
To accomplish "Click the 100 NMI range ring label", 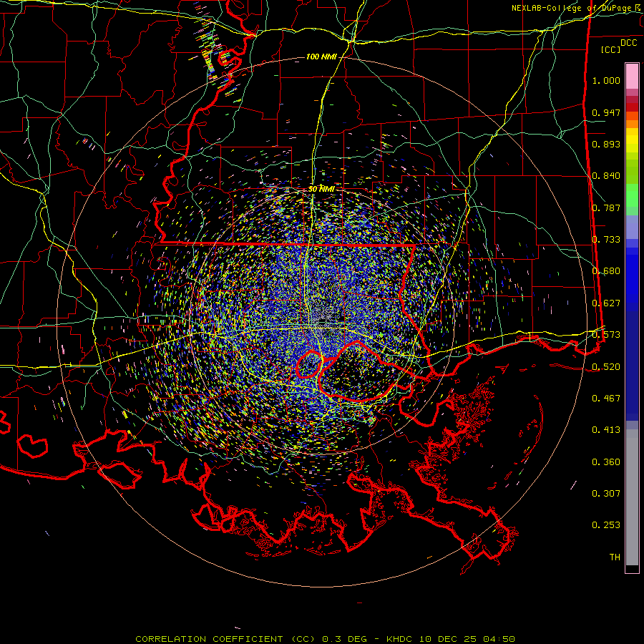I will 321,57.
